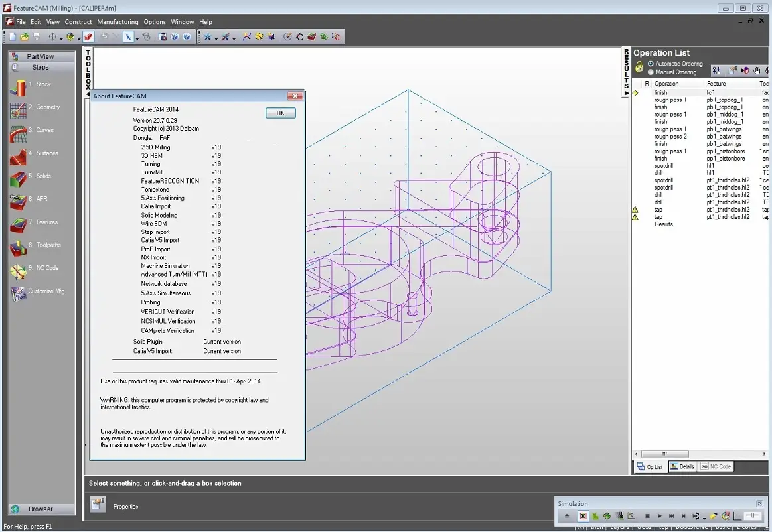Click the blue star icon in the toolbar

(x=208, y=37)
